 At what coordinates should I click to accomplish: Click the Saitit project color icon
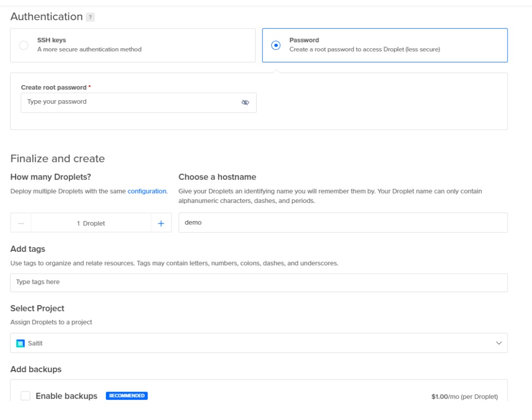(x=21, y=343)
